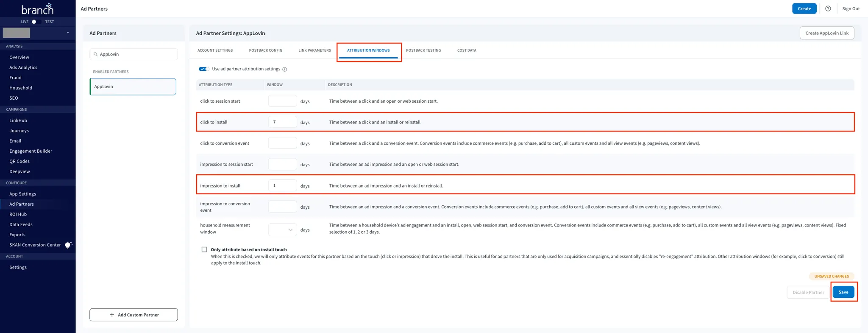Switch to Postback Testing tab
This screenshot has height=333, width=868.
[x=423, y=50]
